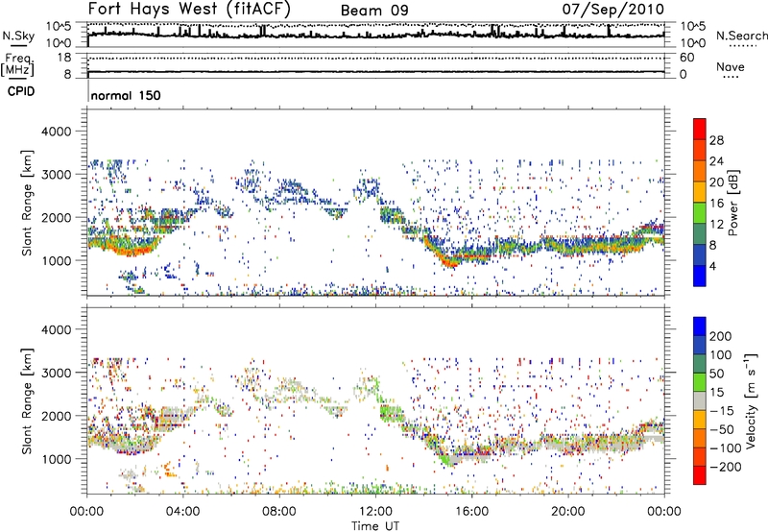Image resolution: width=768 pixels, height=532 pixels.
Task: Click the red bottom of the Velocity color bar
Action: click(700, 475)
